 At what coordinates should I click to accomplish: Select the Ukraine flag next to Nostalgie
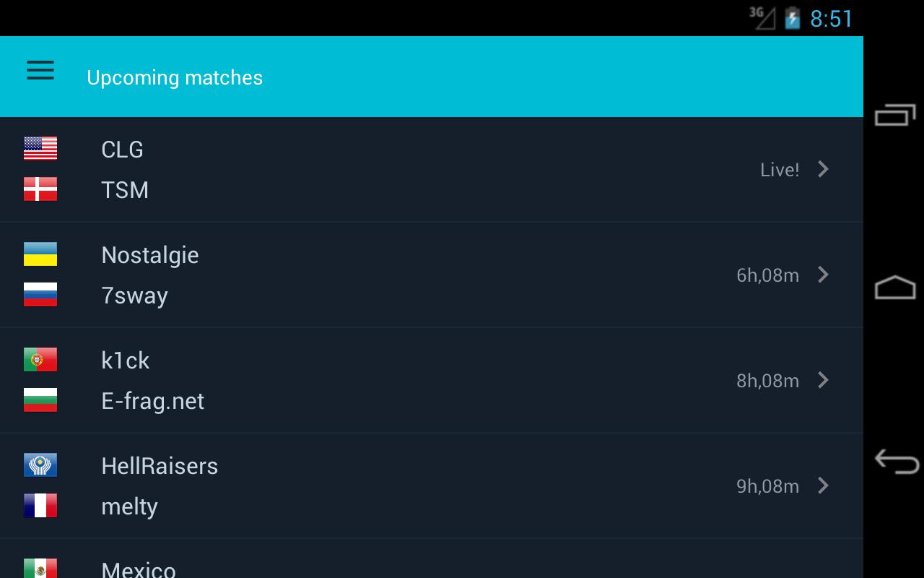coord(41,254)
